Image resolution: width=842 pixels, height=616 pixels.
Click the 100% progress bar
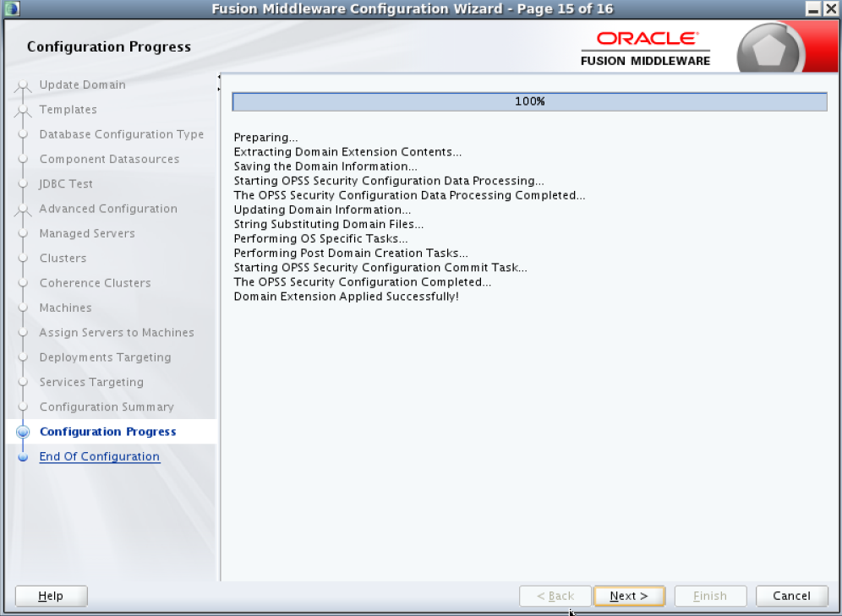pyautogui.click(x=529, y=101)
